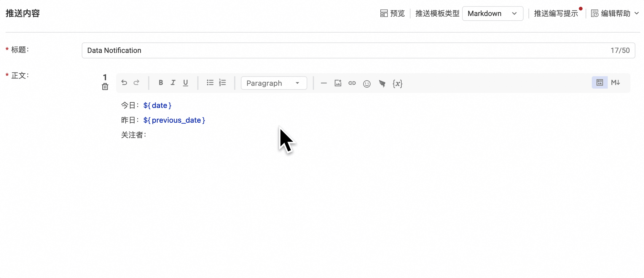Delete content block 1 via trash icon
Image resolution: width=644 pixels, height=278 pixels.
point(105,87)
